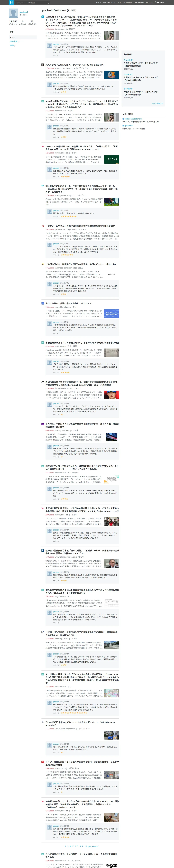Viewport: 174px width, 868px height.
Task: Go to page 5 in pagination
Action: click(73, 846)
